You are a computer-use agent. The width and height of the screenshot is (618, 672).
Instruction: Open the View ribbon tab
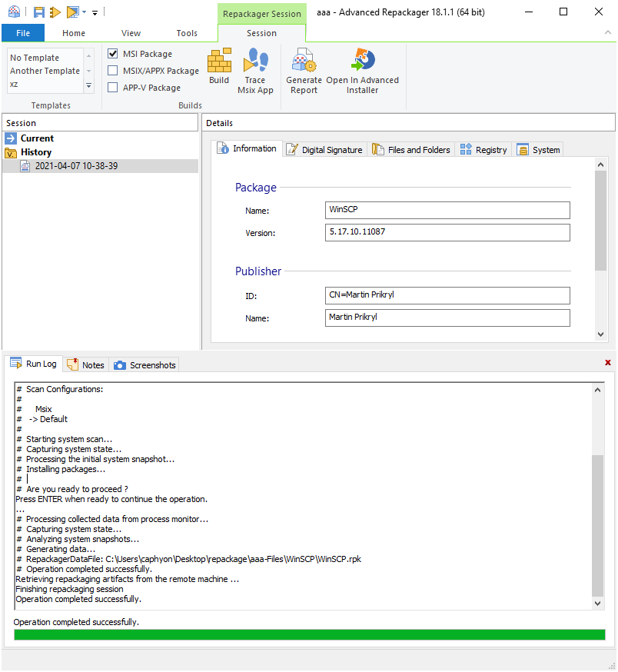(x=131, y=33)
